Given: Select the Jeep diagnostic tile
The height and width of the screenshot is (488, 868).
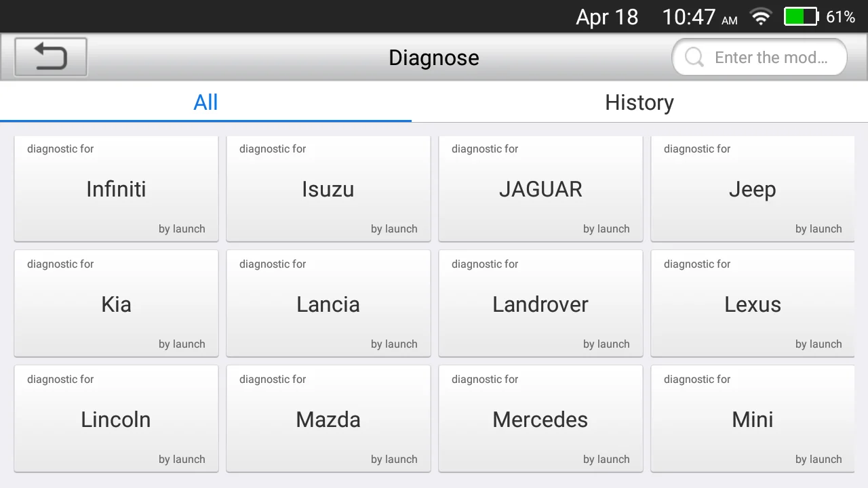Looking at the screenshot, I should (752, 189).
